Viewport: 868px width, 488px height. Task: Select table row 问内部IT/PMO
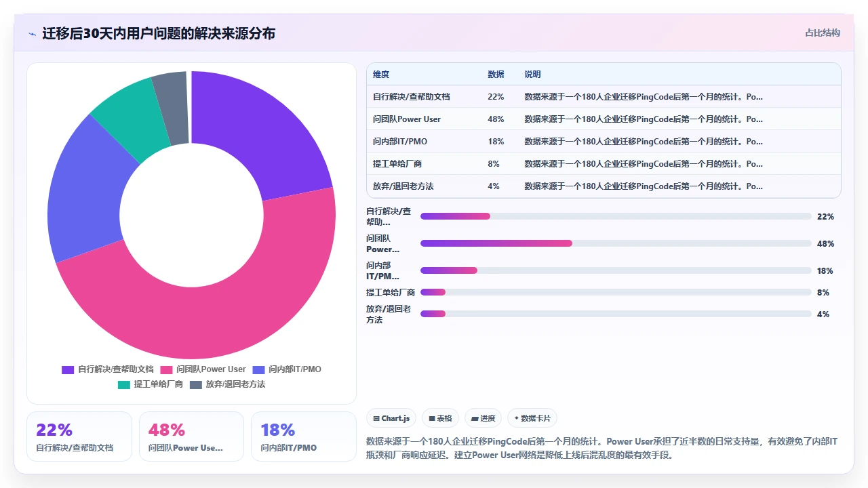(604, 142)
